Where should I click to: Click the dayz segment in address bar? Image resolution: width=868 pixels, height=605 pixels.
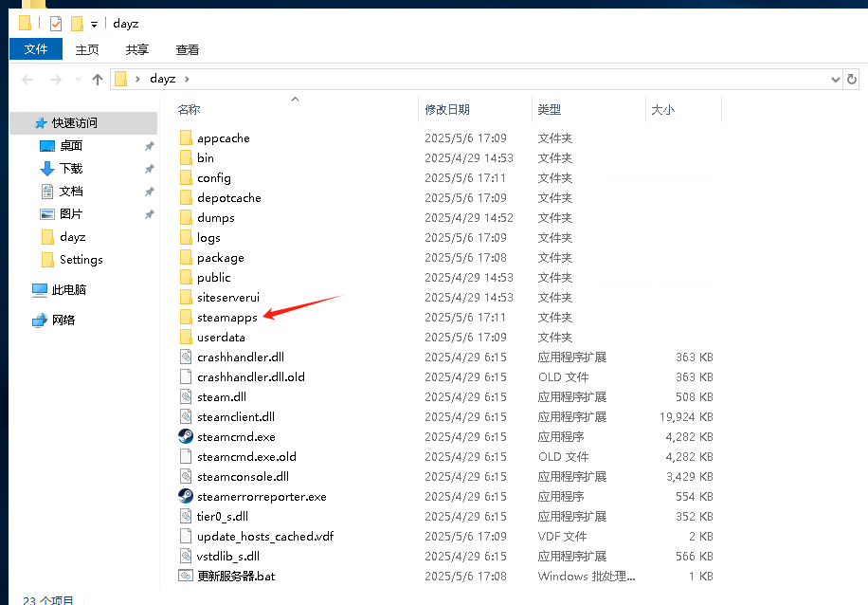click(163, 79)
